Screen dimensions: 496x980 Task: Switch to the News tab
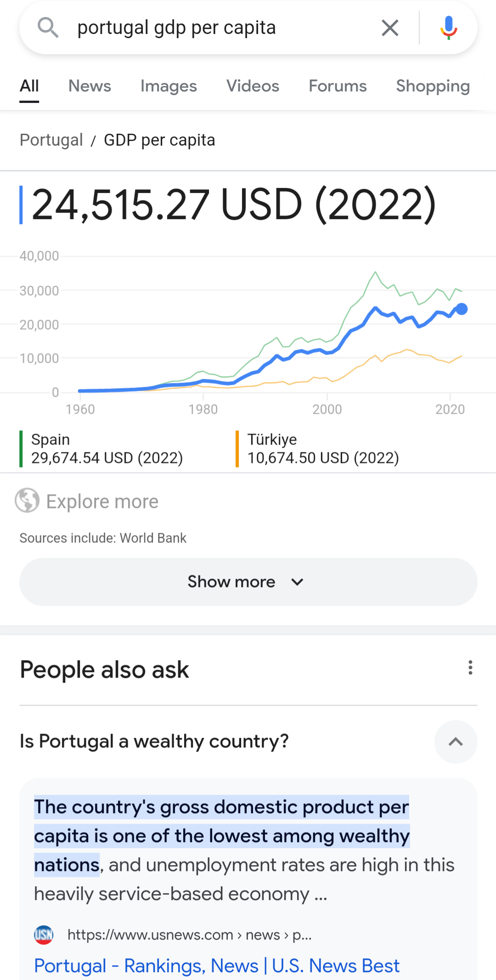tap(90, 86)
